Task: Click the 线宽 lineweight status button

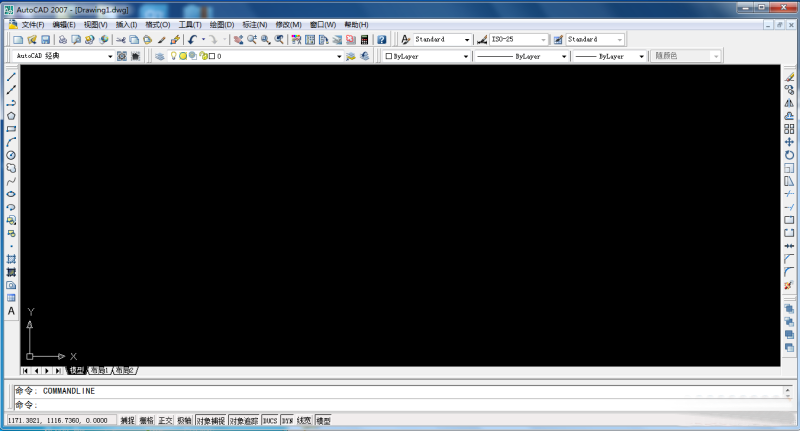Action: click(x=304, y=421)
